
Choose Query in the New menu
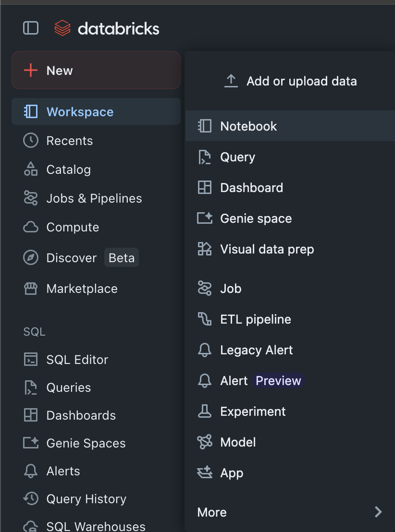click(290, 157)
